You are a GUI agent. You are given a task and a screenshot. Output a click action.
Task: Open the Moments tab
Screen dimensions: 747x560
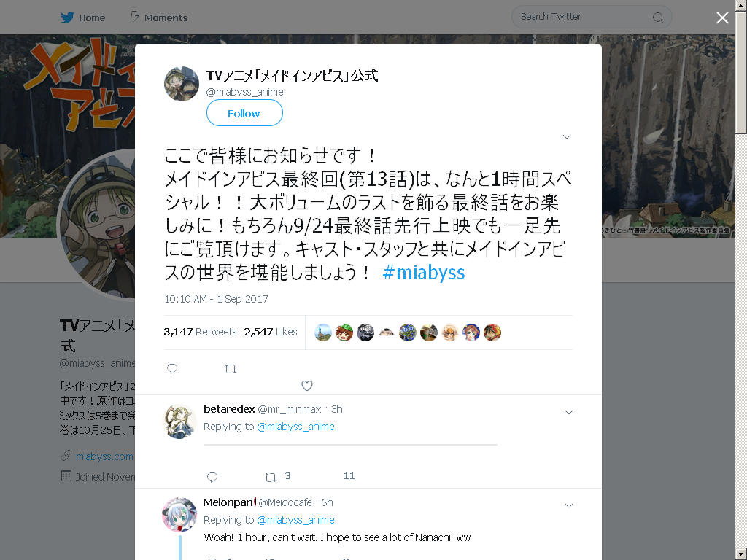[x=159, y=17]
